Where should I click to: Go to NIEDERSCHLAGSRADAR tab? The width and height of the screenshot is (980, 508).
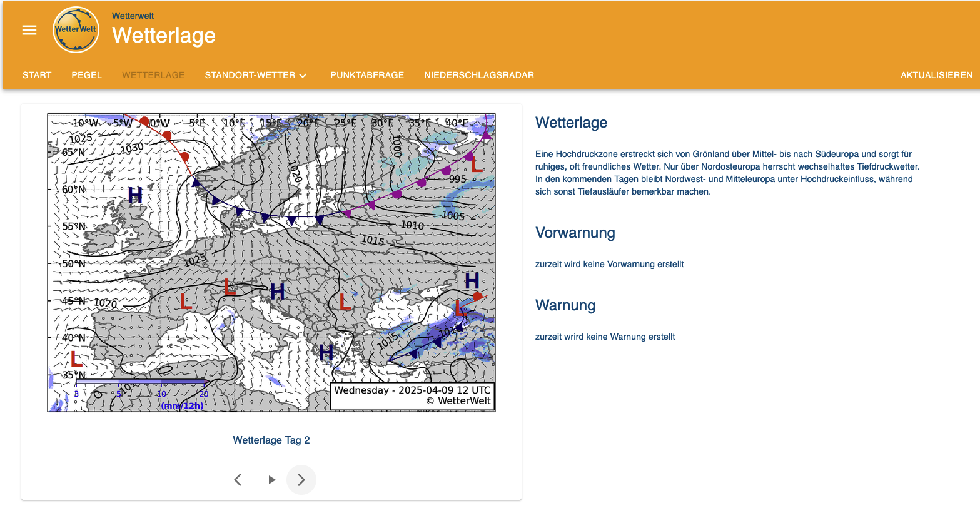(479, 75)
